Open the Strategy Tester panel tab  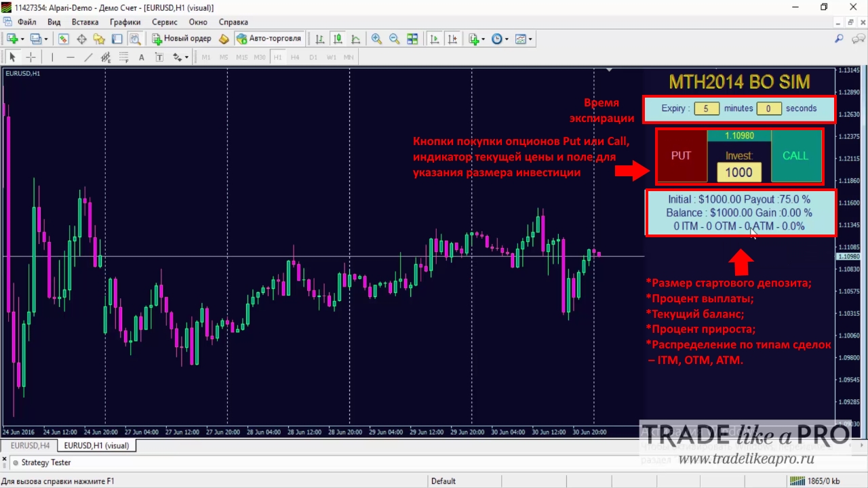point(46,462)
